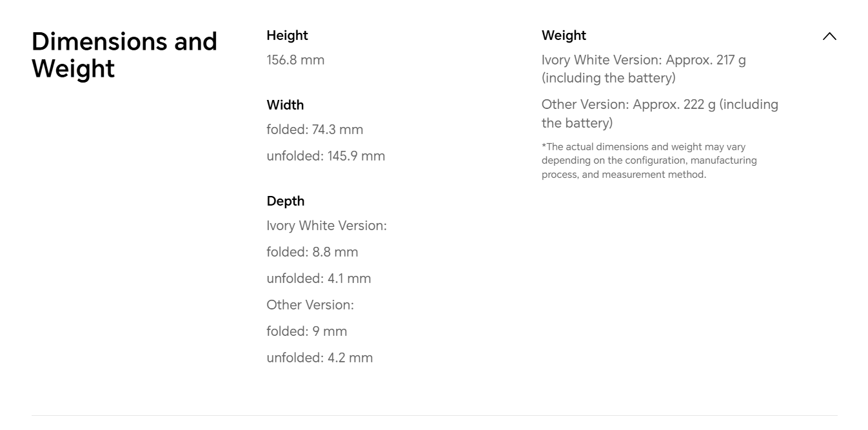This screenshot has height=430, width=868.
Task: Click the Height label
Action: pyautogui.click(x=287, y=35)
